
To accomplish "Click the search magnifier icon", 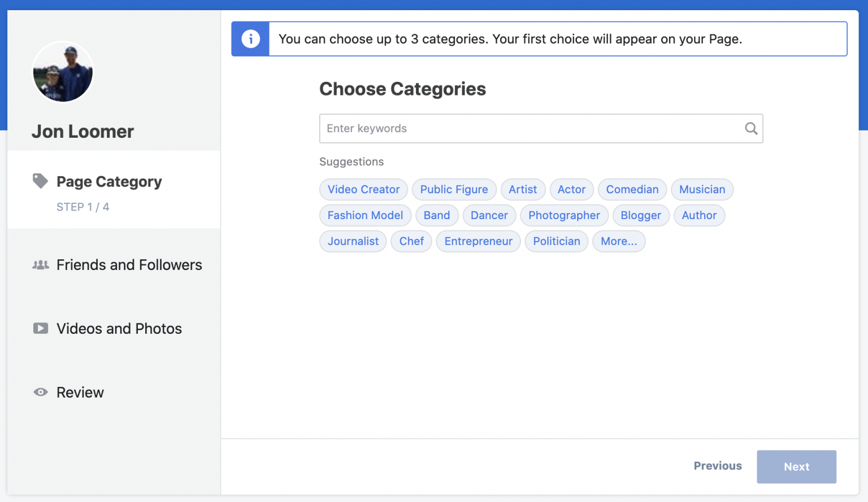I will tap(751, 129).
